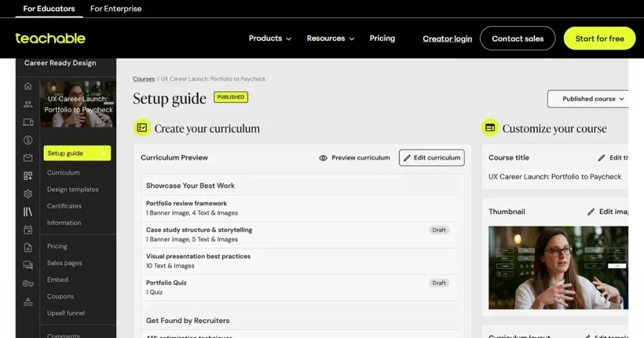Screen dimensions: 644x338
Task: Open Pricing in the course sidebar
Action: point(57,246)
